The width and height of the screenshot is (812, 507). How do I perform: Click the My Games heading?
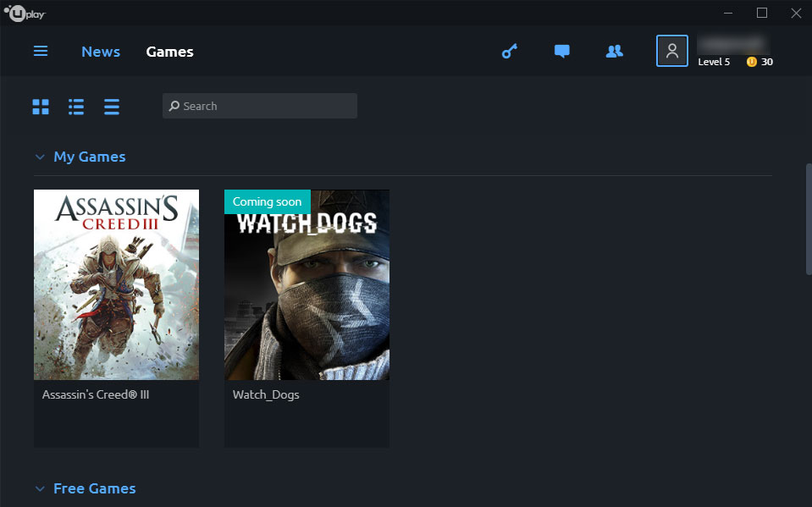[x=90, y=157]
